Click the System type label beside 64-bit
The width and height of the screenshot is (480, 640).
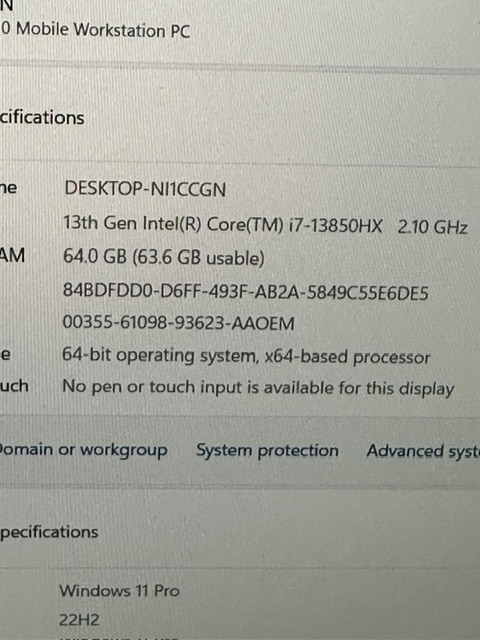(5, 354)
